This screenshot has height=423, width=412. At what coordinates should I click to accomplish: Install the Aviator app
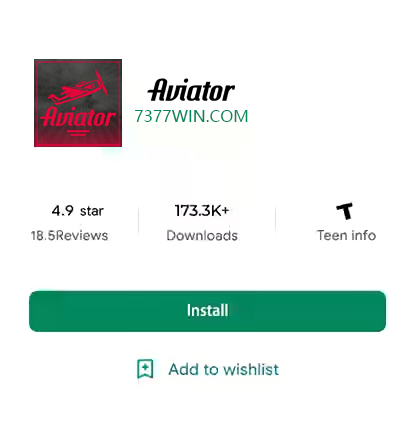click(207, 311)
